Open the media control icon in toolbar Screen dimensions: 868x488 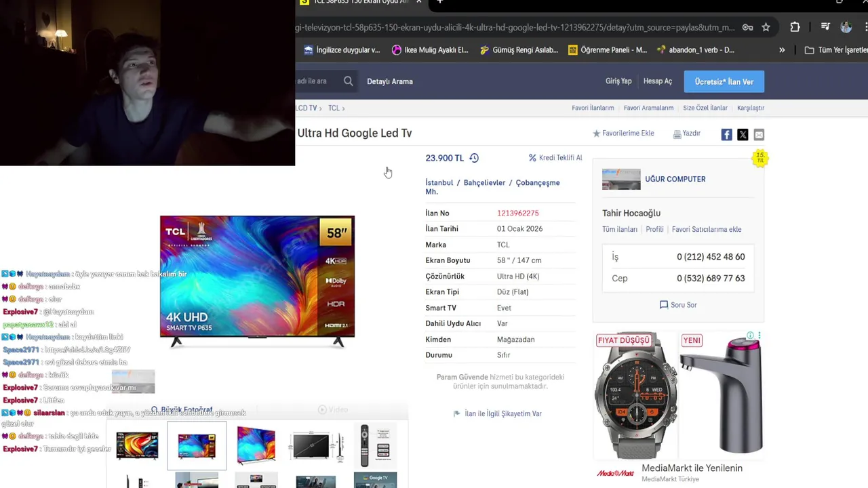(825, 27)
